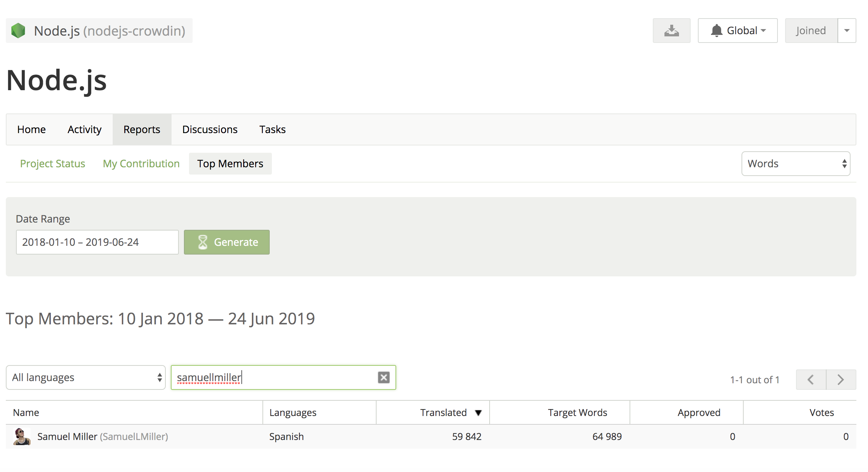Click the translated value 59 842
The width and height of the screenshot is (868, 472).
point(467,436)
